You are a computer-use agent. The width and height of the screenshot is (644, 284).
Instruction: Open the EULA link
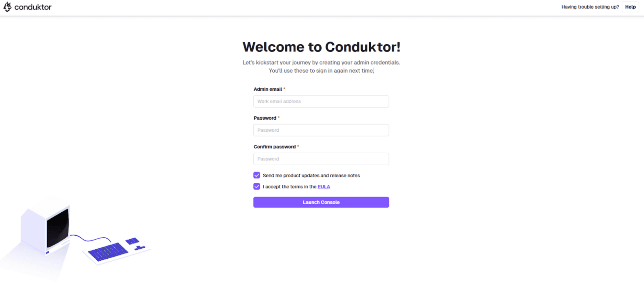(324, 187)
